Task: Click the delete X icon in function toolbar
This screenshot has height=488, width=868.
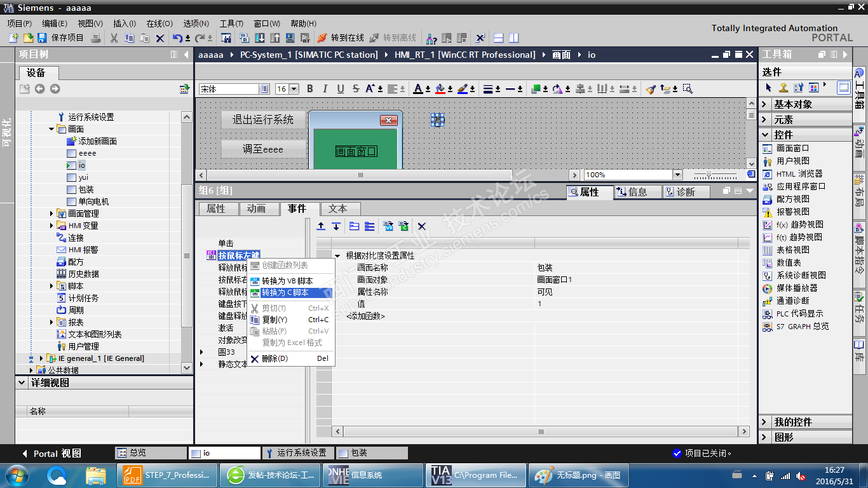Action: (x=421, y=226)
